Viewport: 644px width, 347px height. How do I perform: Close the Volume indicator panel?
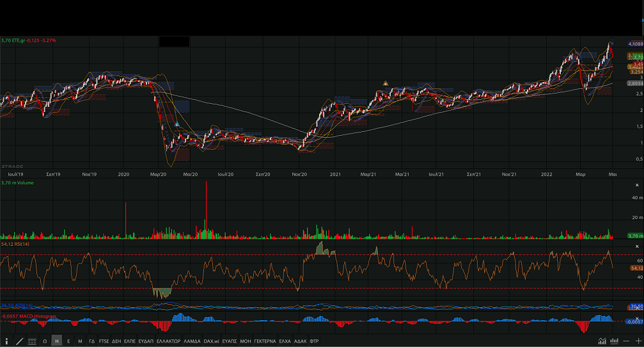click(x=636, y=185)
